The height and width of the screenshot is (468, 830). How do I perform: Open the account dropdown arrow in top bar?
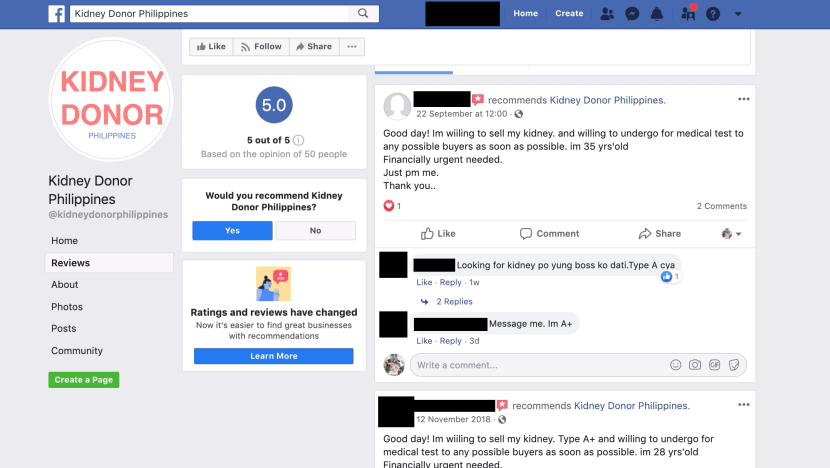point(738,14)
